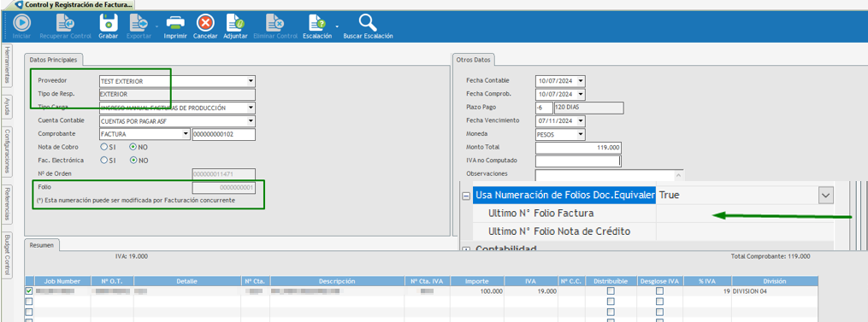This screenshot has height=322, width=868.
Task: Collapse Usa Numeración de Folios property
Action: pyautogui.click(x=466, y=196)
